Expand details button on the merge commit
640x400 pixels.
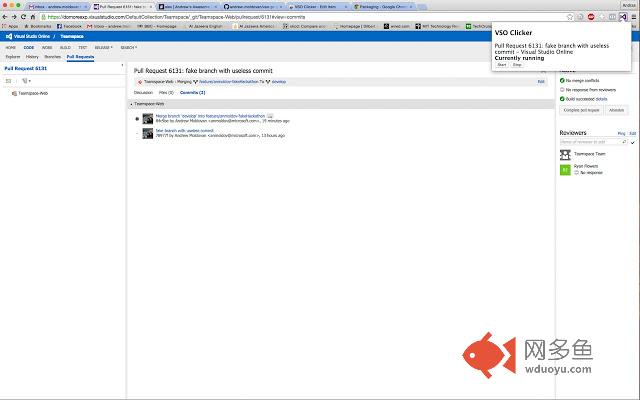[x=270, y=116]
